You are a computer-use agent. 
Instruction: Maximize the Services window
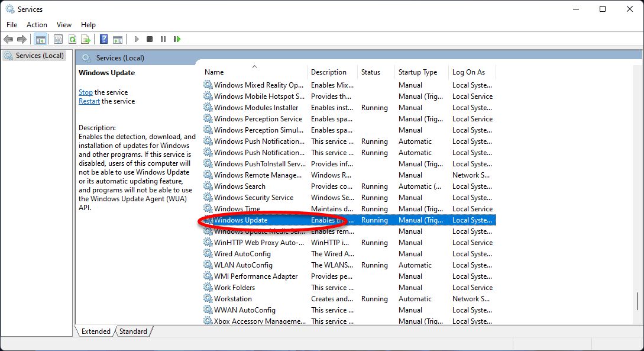coord(603,9)
